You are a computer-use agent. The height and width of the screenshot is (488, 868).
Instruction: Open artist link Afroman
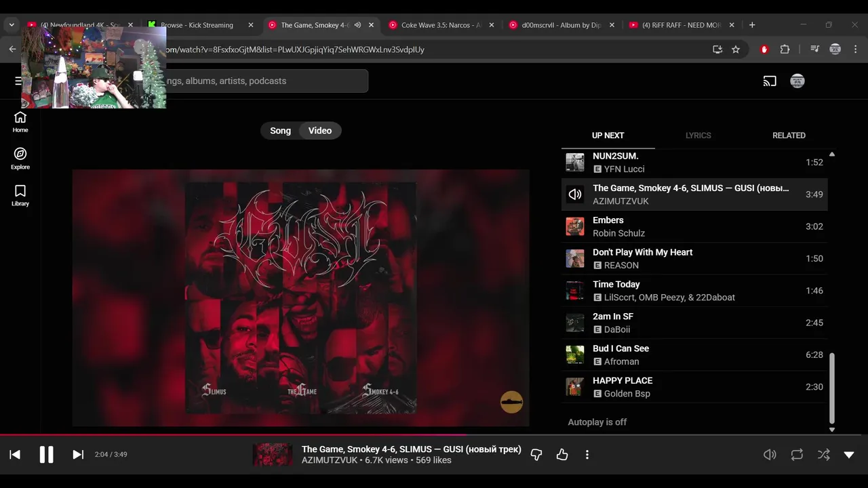pyautogui.click(x=622, y=362)
